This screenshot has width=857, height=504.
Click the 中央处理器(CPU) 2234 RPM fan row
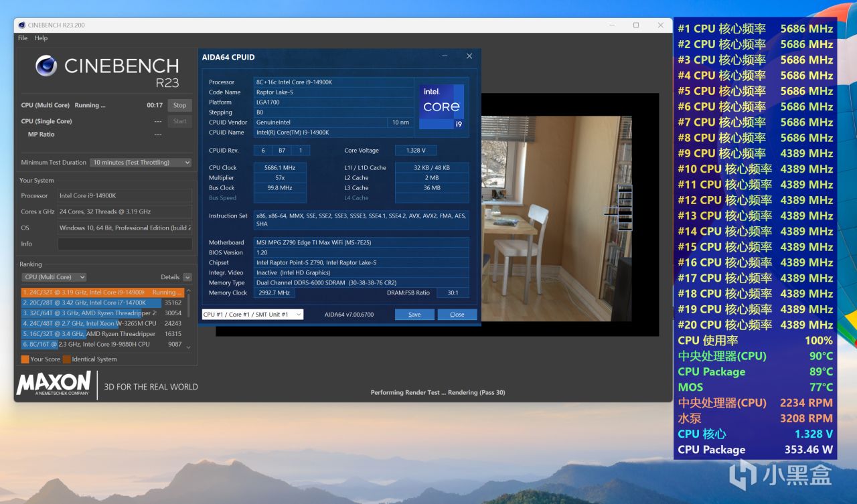(x=755, y=403)
